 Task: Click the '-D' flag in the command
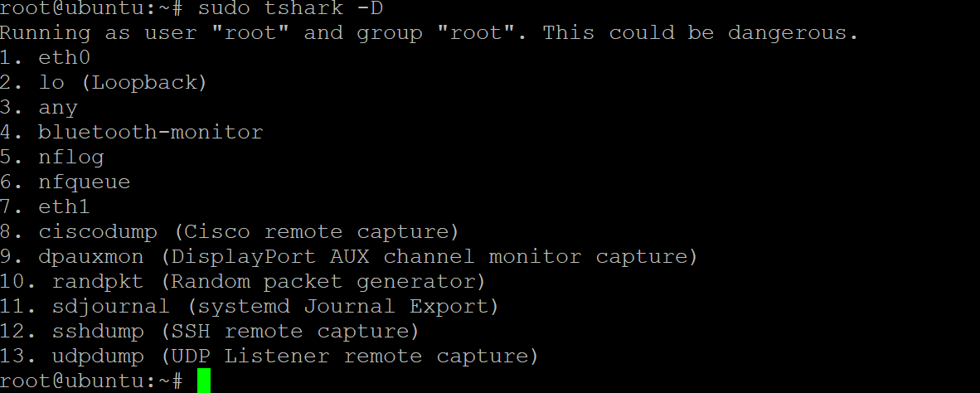click(370, 9)
